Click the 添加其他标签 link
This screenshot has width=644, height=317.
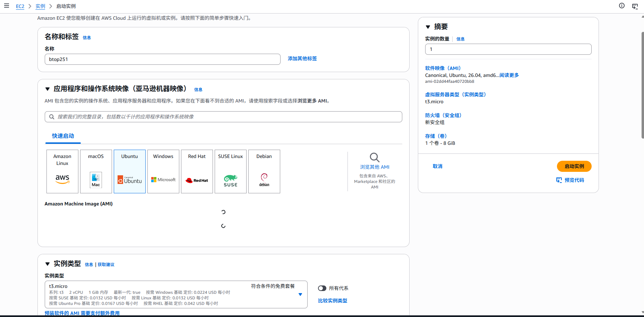point(302,59)
